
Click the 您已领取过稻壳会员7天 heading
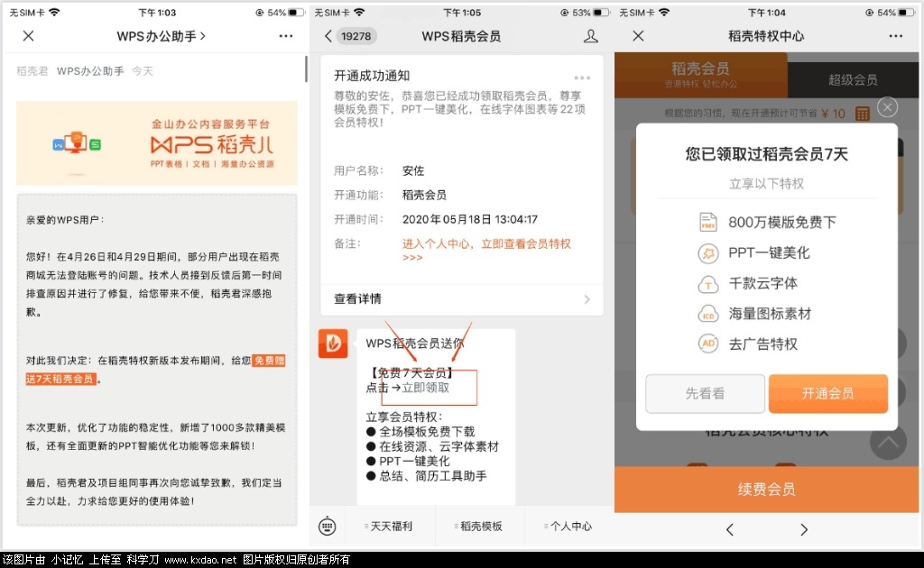click(x=766, y=154)
